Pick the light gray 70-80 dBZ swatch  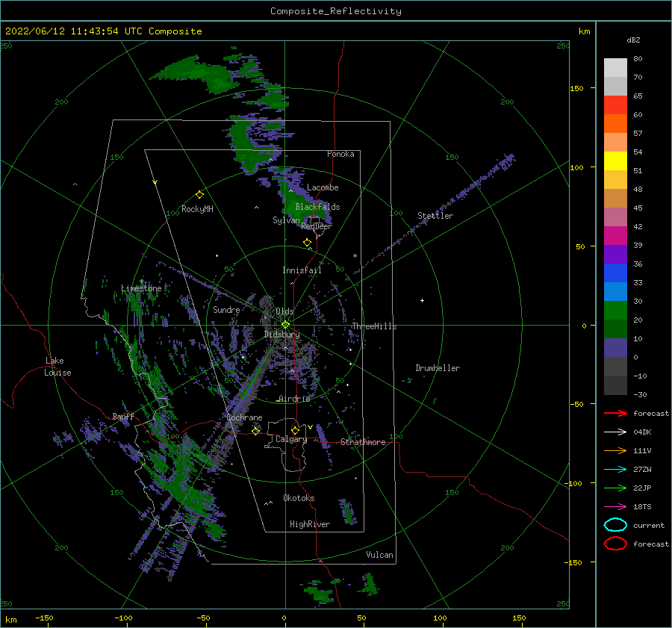click(x=615, y=68)
